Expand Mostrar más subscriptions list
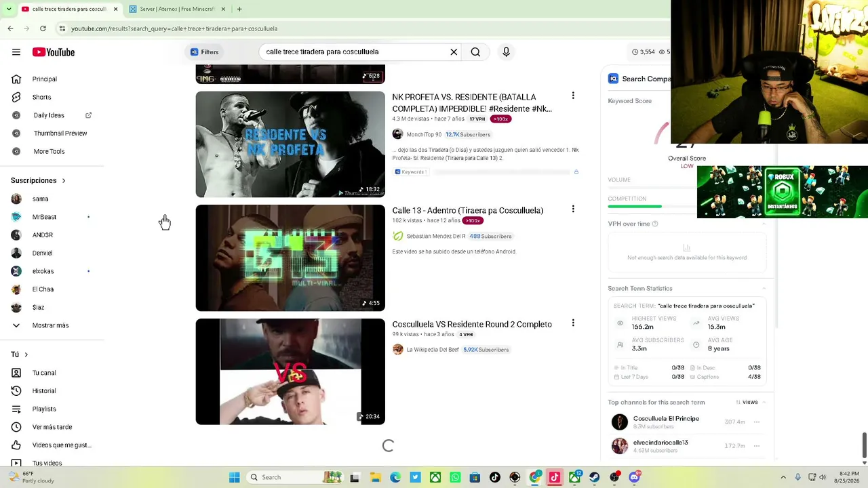The width and height of the screenshot is (868, 488). tap(52, 325)
